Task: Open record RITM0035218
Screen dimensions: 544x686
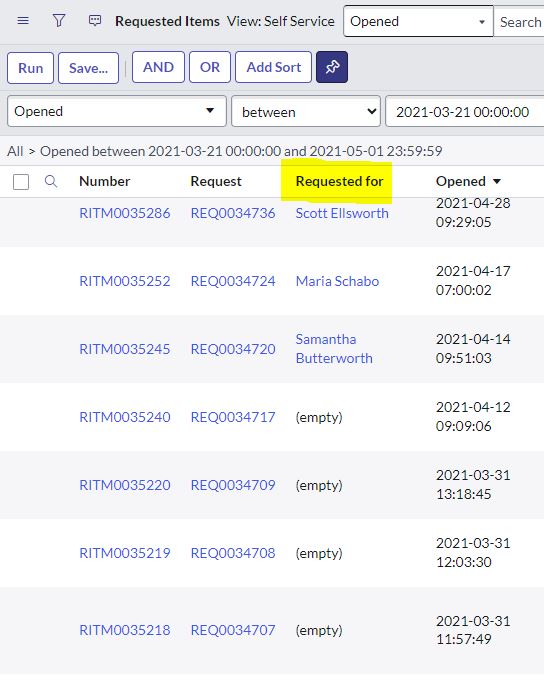Action: click(x=125, y=630)
